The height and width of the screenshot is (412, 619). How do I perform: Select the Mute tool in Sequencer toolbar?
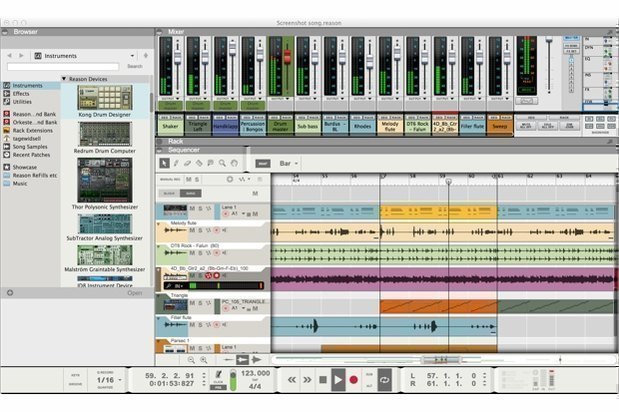coord(211,163)
